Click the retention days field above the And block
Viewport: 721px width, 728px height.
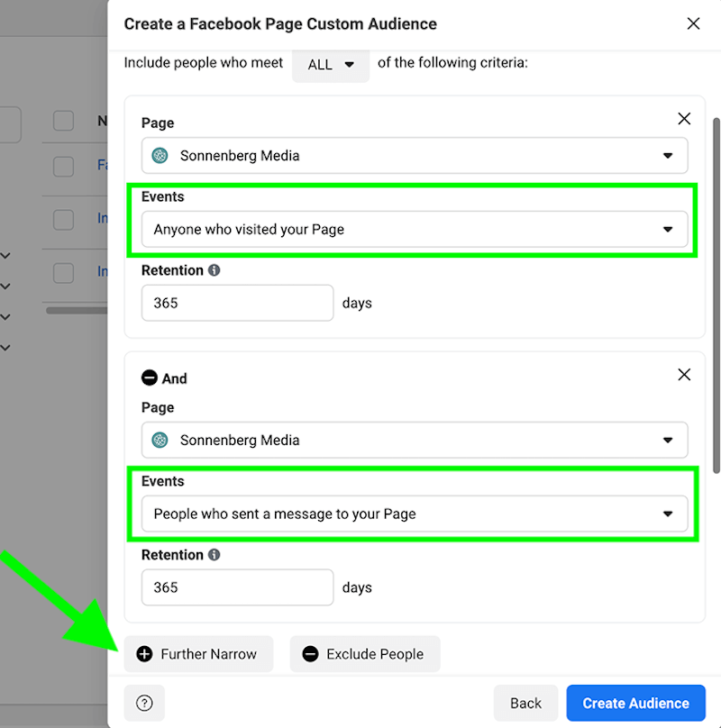[237, 303]
